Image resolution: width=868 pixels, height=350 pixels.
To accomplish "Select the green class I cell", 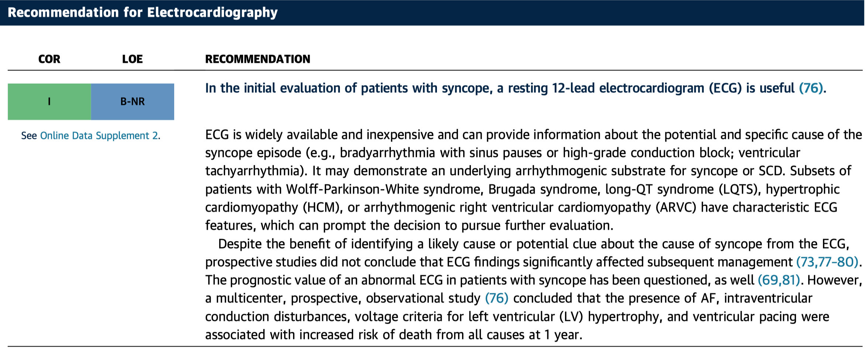I will pyautogui.click(x=49, y=102).
